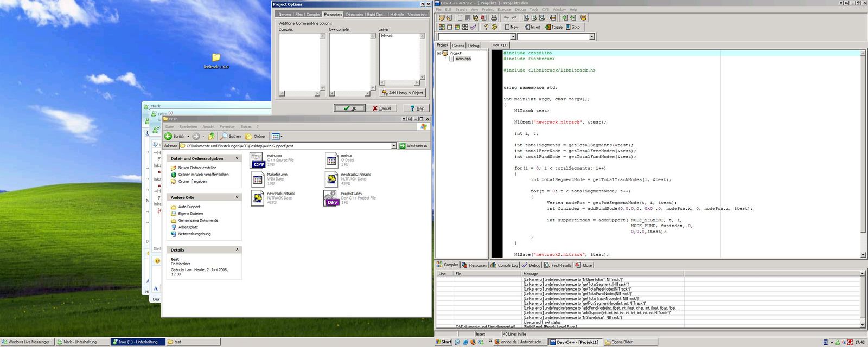Click the Redo arrow in Dev-C++ toolbar
The image size is (868, 347).
tap(514, 18)
